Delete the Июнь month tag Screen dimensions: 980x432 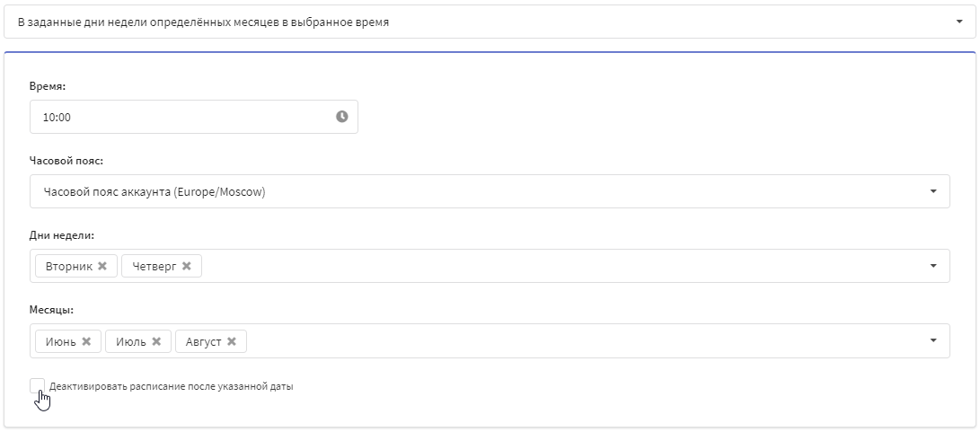tap(86, 341)
